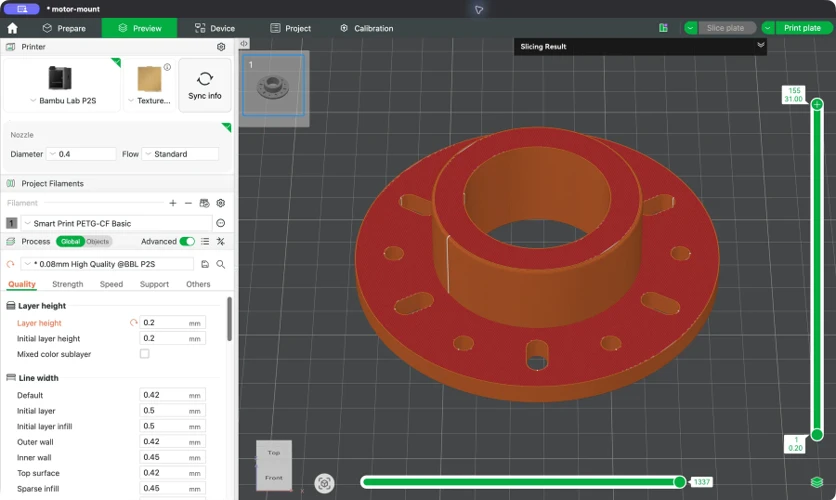Click the settings panel scrollbar
This screenshot has width=836, height=500.
[x=230, y=319]
